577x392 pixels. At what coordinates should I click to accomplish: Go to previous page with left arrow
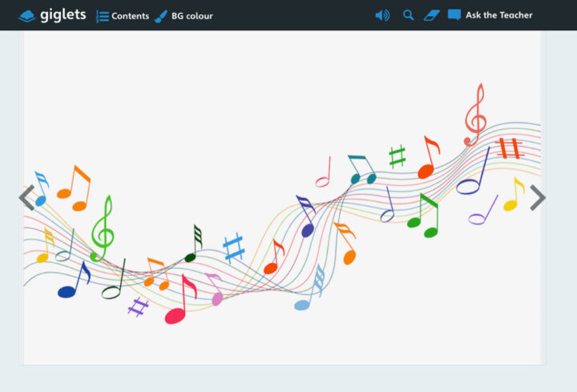27,198
